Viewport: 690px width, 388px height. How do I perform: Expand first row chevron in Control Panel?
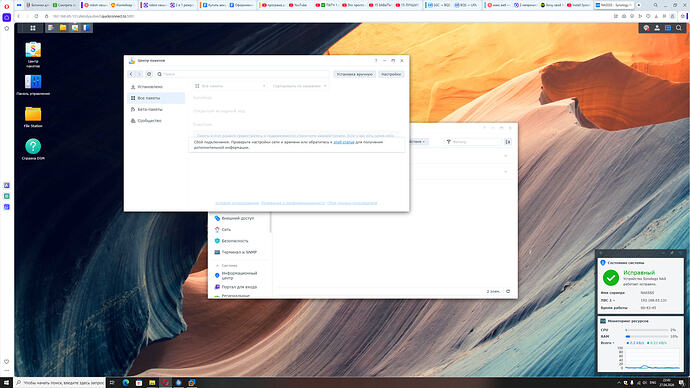[x=506, y=156]
